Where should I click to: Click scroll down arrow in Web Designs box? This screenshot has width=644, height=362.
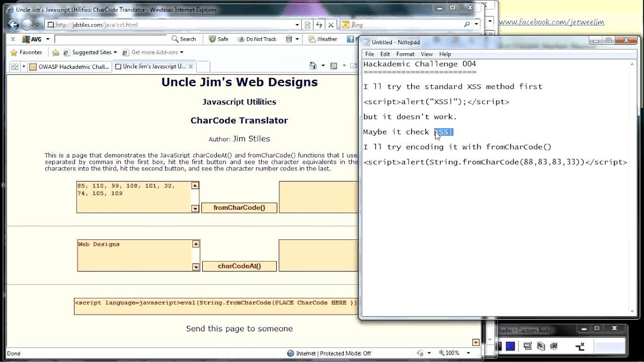196,267
